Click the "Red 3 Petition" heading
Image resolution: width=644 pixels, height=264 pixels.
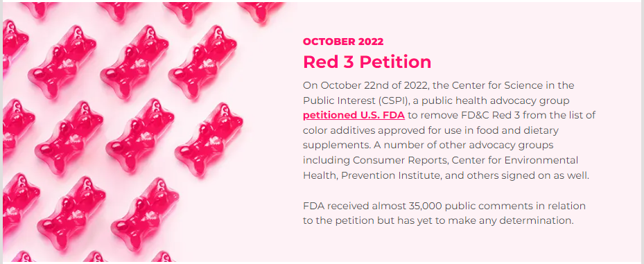pos(367,62)
